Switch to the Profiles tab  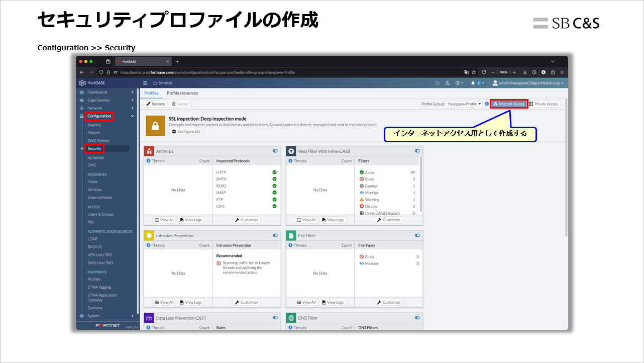coord(151,93)
